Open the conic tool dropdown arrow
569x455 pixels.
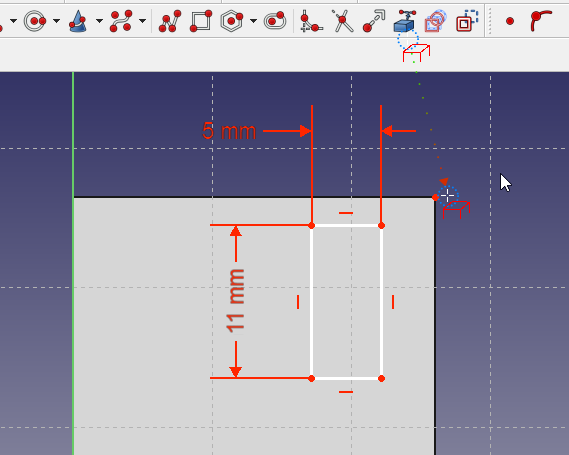(99, 21)
